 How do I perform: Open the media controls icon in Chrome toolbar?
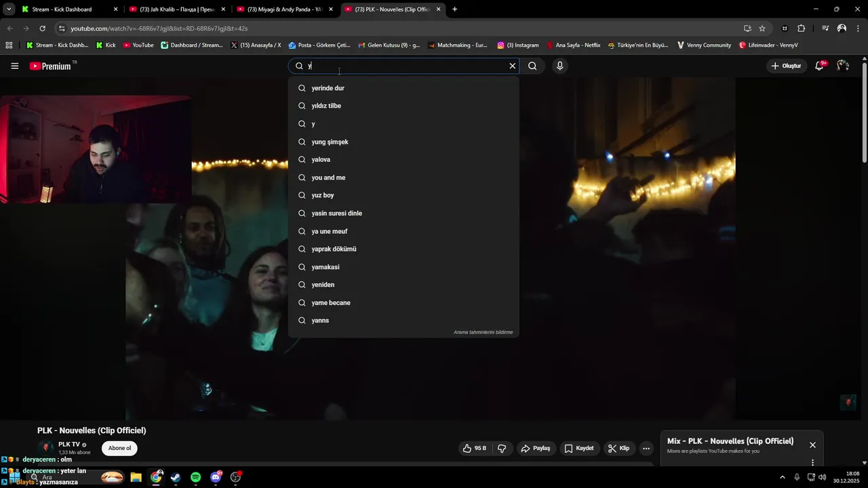(x=825, y=28)
